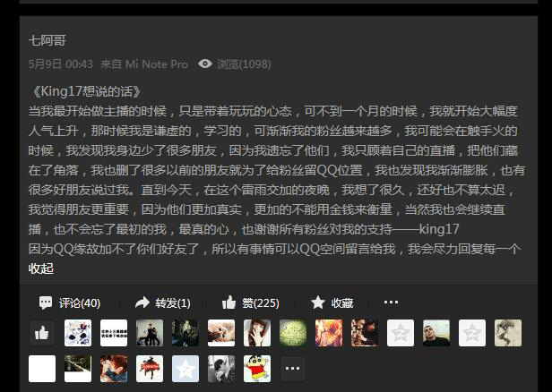Open the three-dot more menu in action bar
552x392 pixels.
click(x=391, y=303)
